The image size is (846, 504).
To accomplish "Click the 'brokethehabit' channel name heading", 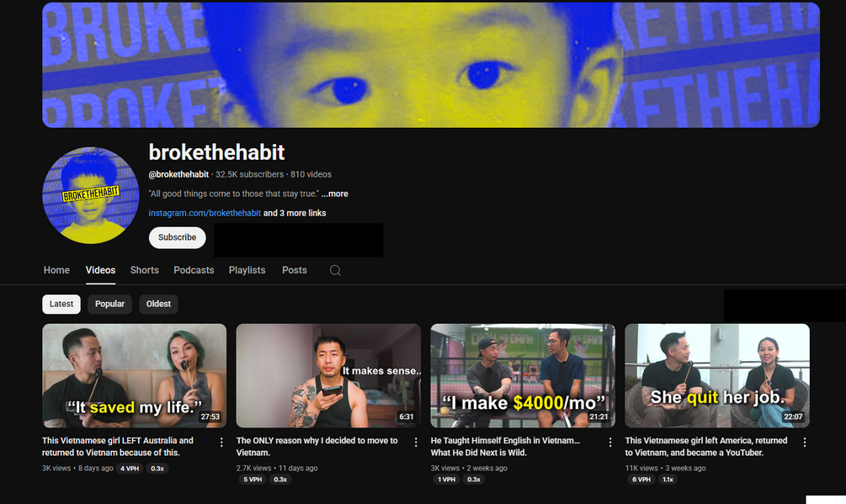I will pos(216,152).
